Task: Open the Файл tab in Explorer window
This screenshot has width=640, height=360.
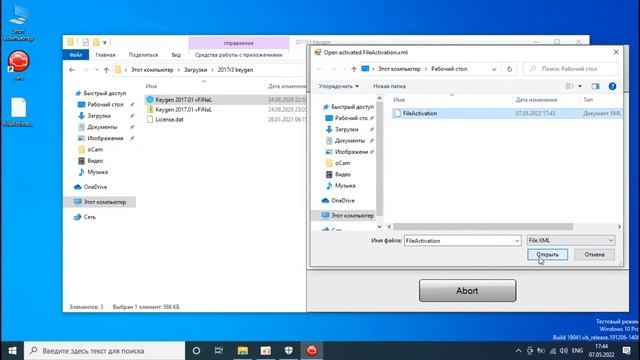Action: [76, 55]
